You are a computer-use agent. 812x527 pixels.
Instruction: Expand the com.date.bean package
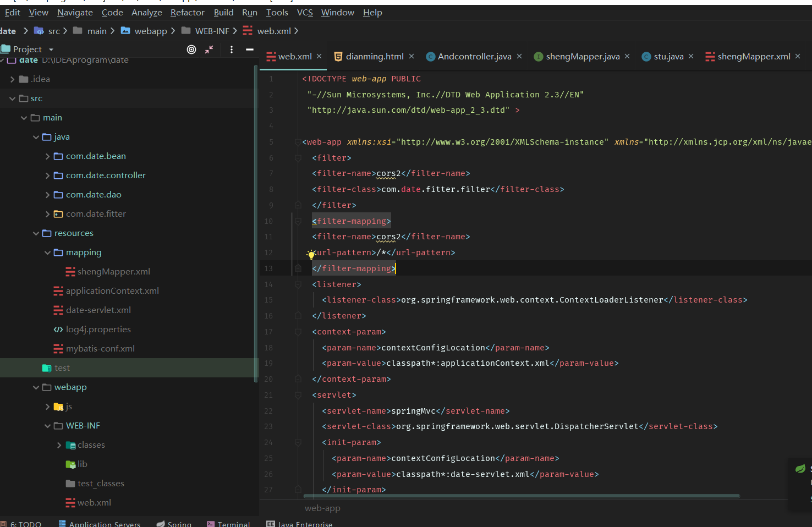(x=47, y=156)
